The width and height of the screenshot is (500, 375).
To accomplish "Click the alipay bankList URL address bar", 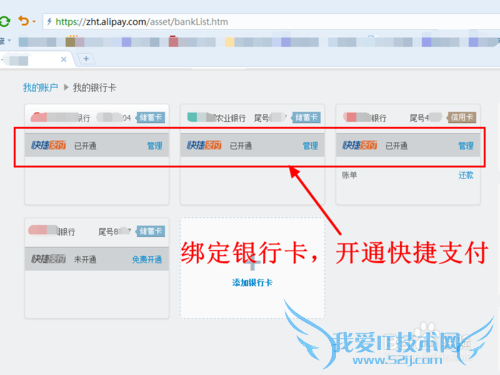I will pos(270,22).
